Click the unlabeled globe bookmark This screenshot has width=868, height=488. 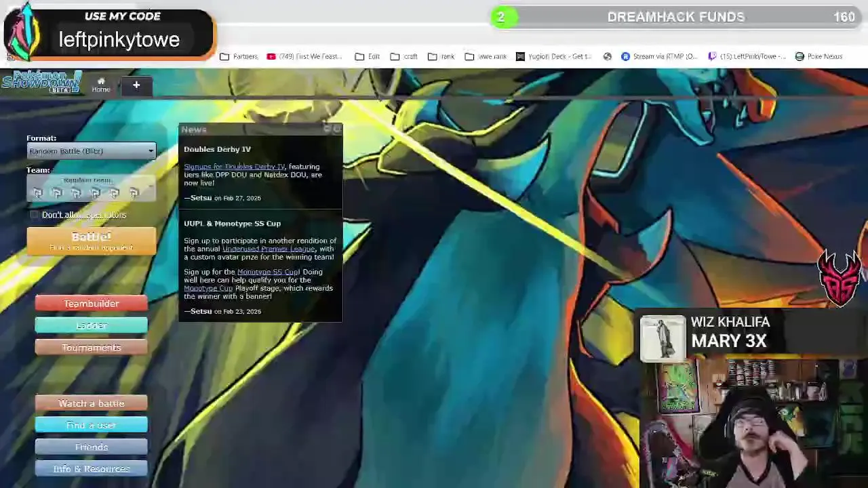pos(608,56)
